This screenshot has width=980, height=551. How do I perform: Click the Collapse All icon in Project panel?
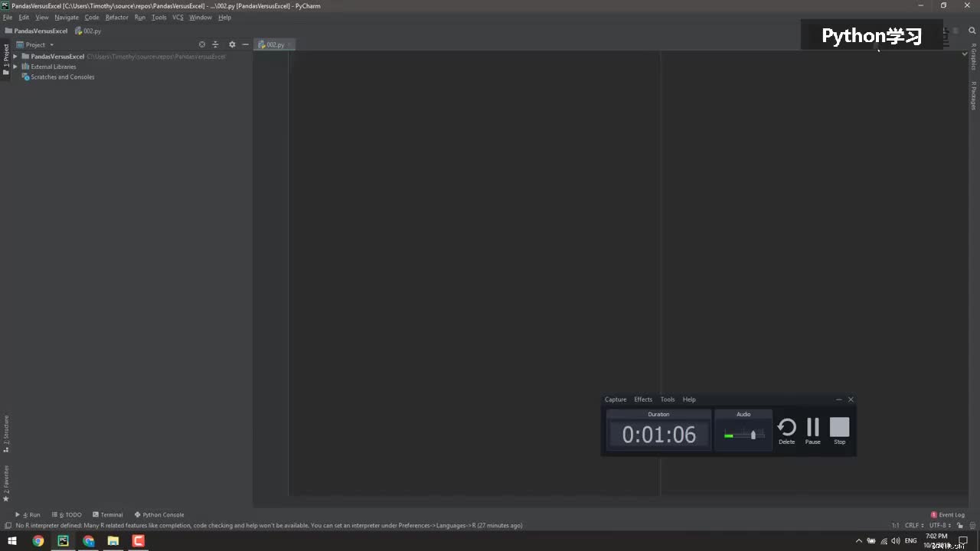[215, 44]
